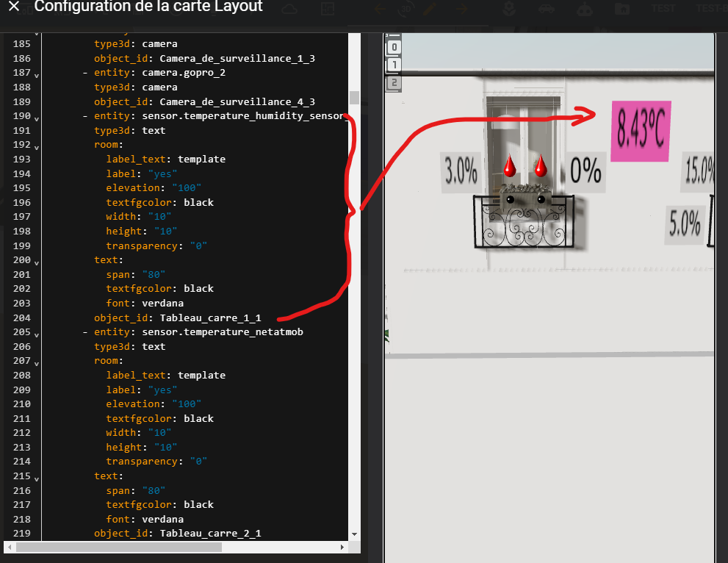This screenshot has width=728, height=563.
Task: Close the card configuration dialog
Action: point(14,7)
